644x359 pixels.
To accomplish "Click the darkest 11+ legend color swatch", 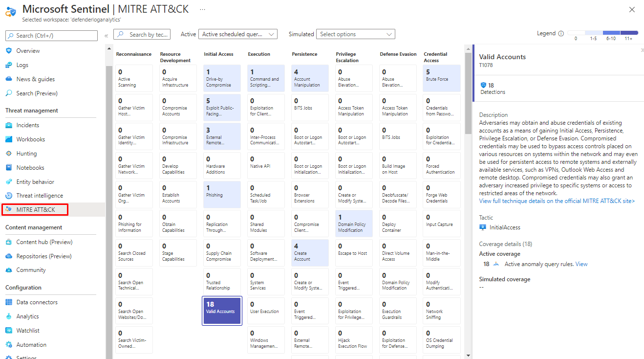I will coord(628,32).
